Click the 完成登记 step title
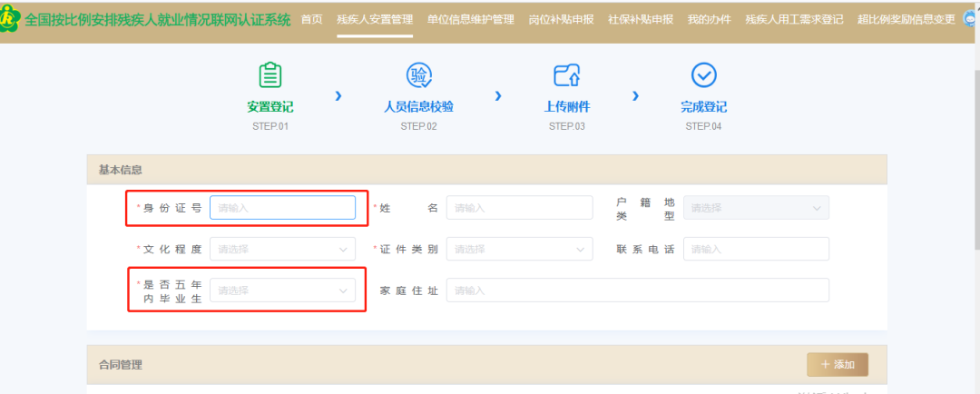The width and height of the screenshot is (980, 394). (704, 107)
